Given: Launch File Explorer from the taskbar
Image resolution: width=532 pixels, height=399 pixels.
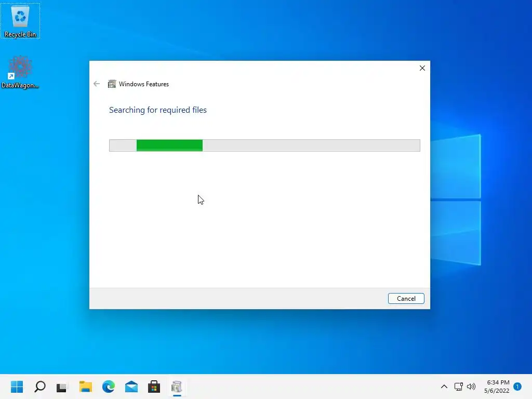Looking at the screenshot, I should pos(86,387).
